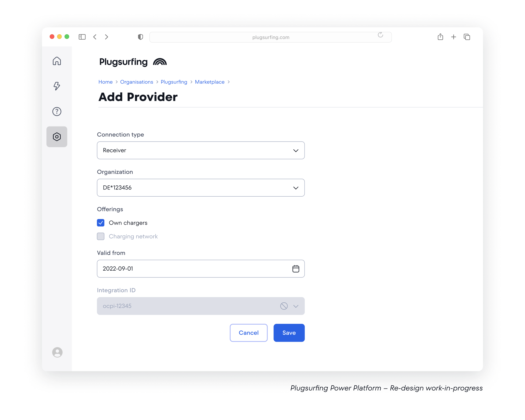
Task: Toggle the browser sidebar panel icon
Action: click(82, 37)
